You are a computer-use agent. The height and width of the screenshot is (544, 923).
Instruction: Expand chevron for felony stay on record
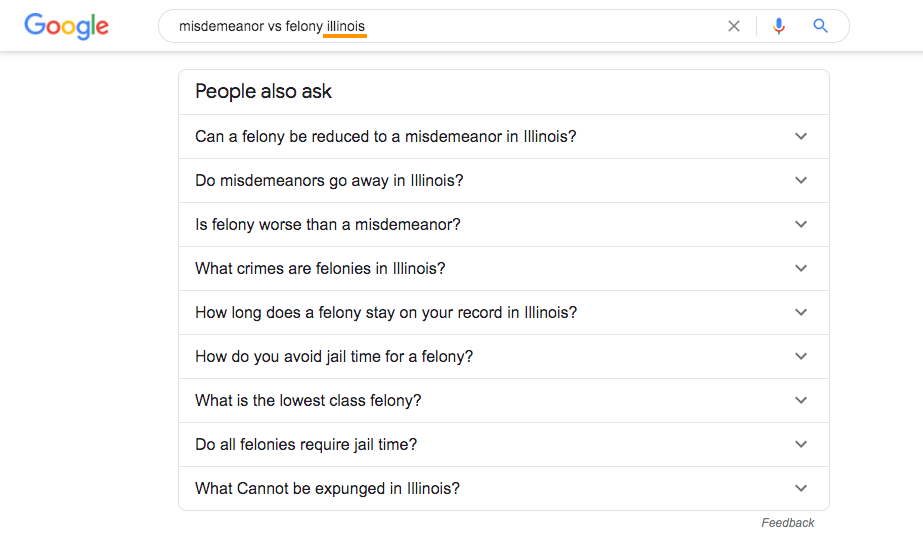click(x=801, y=312)
